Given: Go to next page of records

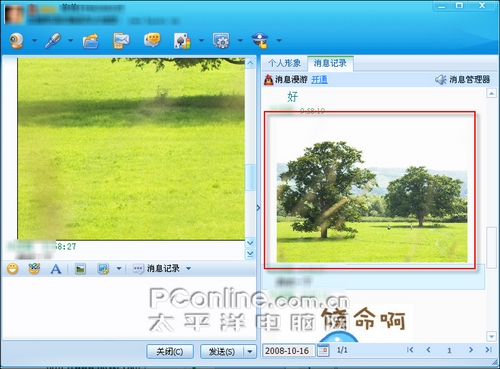Looking at the screenshot, I should tap(471, 350).
